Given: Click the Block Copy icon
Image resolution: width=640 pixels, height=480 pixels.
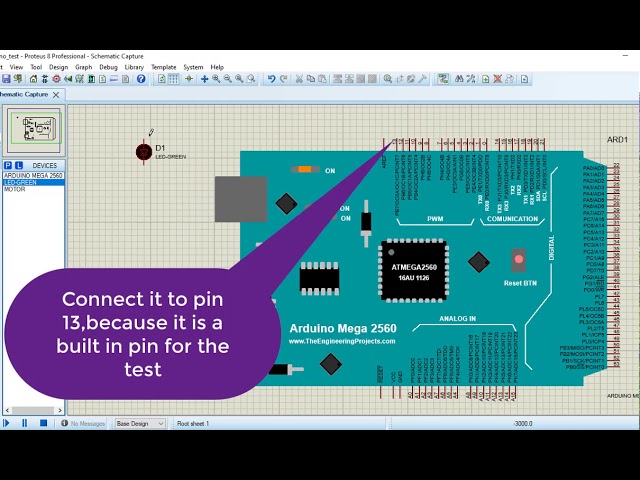Looking at the screenshot, I should (x=338, y=79).
